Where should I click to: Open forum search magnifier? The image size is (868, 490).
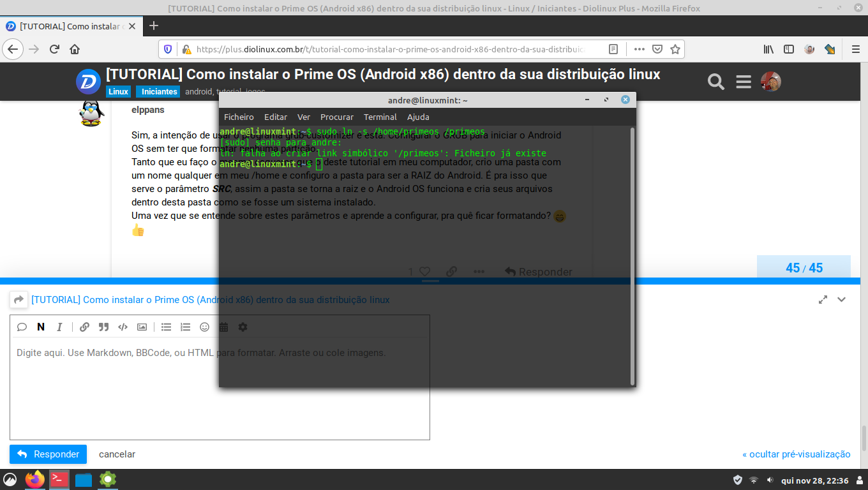[x=716, y=82]
